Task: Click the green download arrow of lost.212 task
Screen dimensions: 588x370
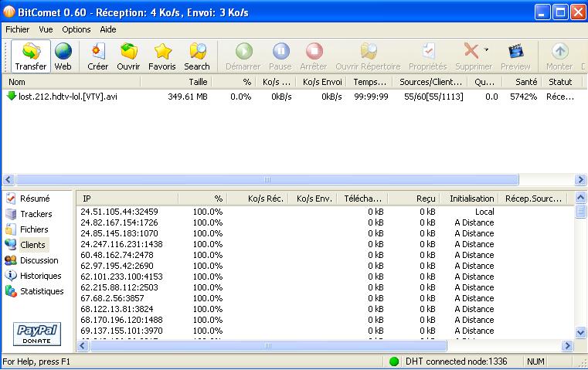Action: point(12,96)
